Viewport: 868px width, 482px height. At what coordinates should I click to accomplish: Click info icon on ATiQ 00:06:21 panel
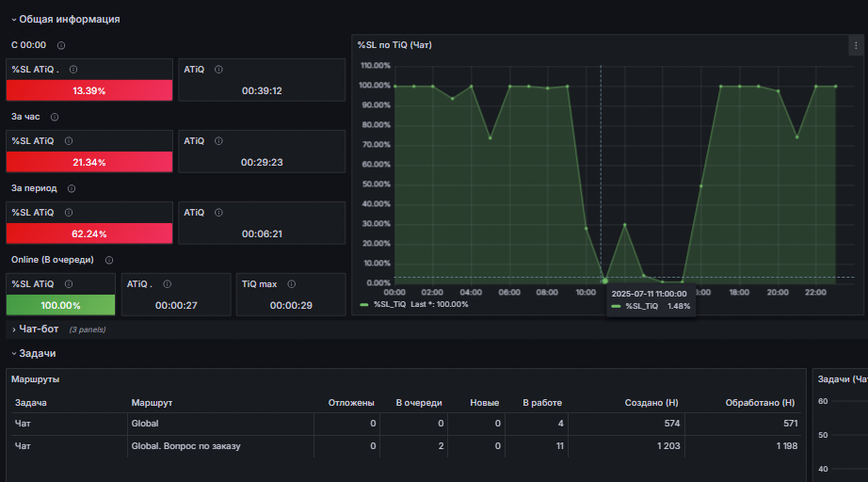click(218, 213)
